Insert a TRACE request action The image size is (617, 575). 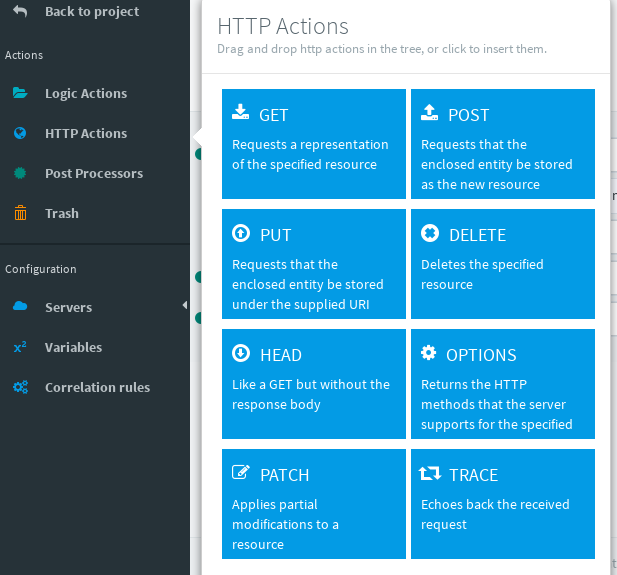502,503
